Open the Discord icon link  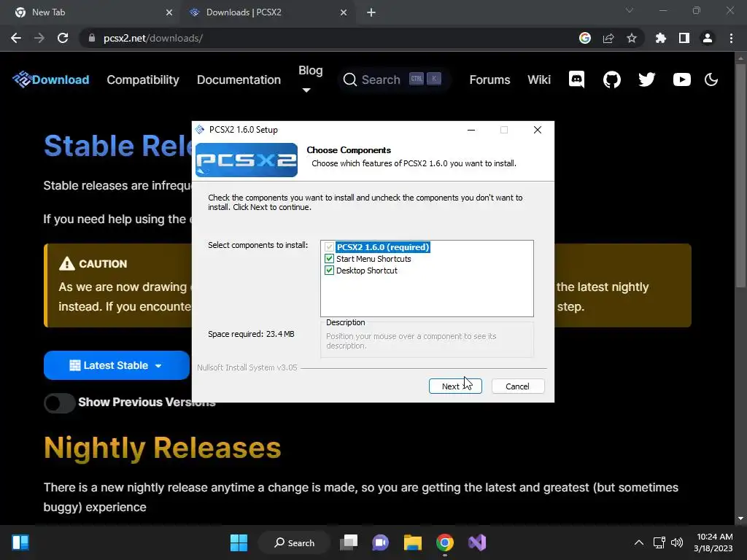576,79
